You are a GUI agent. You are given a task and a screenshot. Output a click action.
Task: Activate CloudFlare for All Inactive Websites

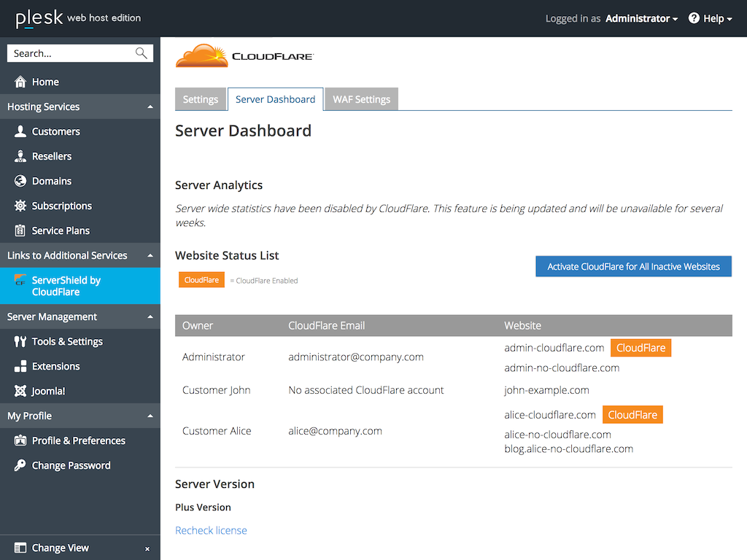click(x=633, y=266)
